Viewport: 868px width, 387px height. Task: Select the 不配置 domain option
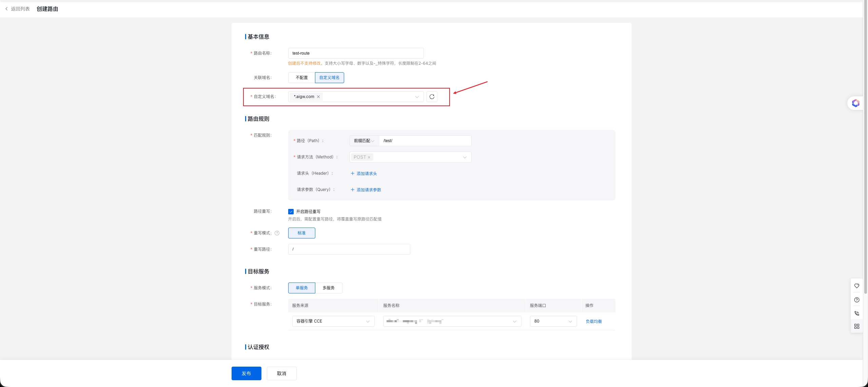[301, 78]
